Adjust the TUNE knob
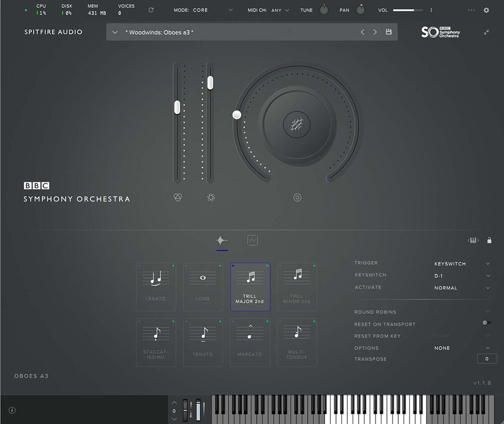This screenshot has height=424, width=504. (x=324, y=10)
